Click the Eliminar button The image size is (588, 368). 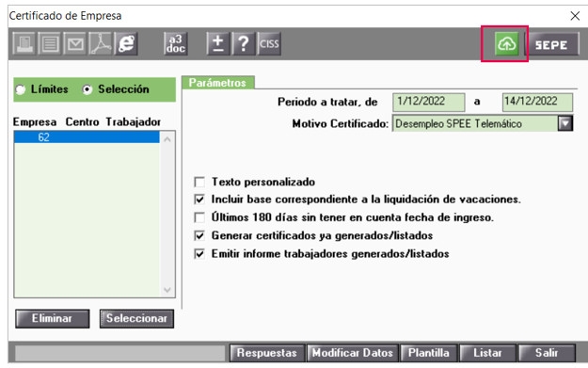52,318
